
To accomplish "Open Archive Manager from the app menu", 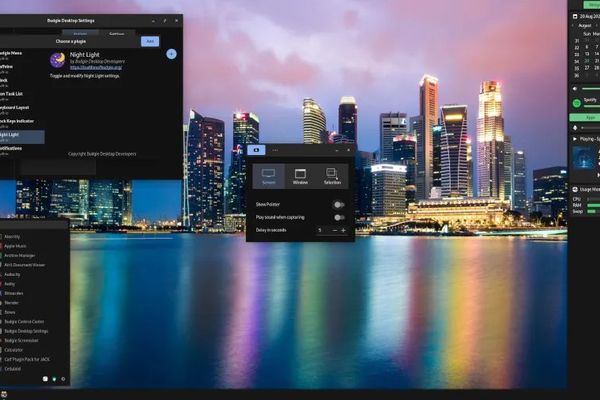I will (34, 255).
